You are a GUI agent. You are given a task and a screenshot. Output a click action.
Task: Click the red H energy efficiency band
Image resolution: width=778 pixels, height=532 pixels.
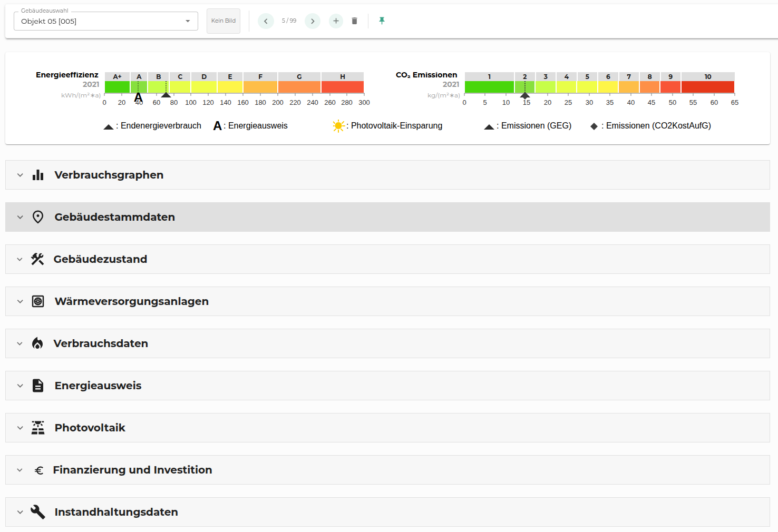coord(343,87)
